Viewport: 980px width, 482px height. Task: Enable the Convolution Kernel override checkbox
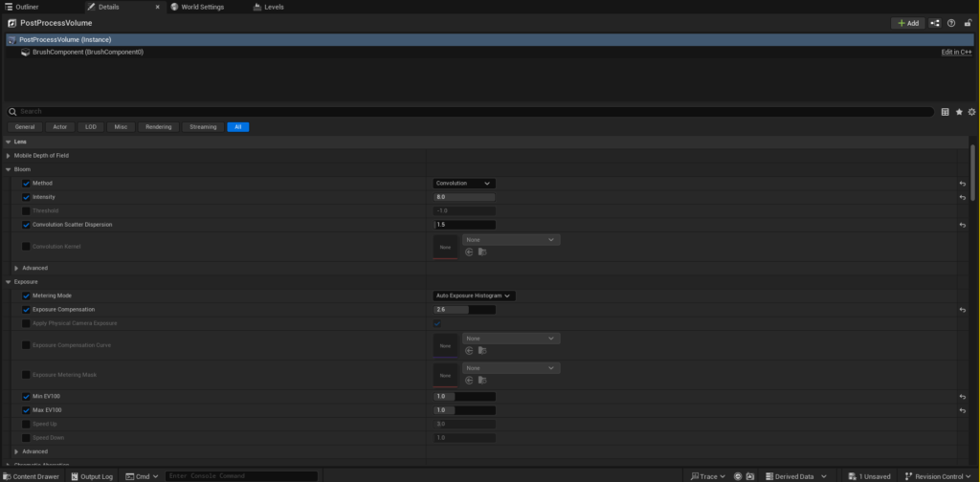[26, 247]
